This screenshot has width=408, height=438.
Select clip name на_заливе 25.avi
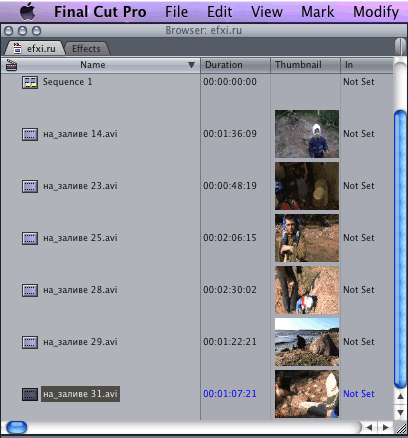pos(80,238)
